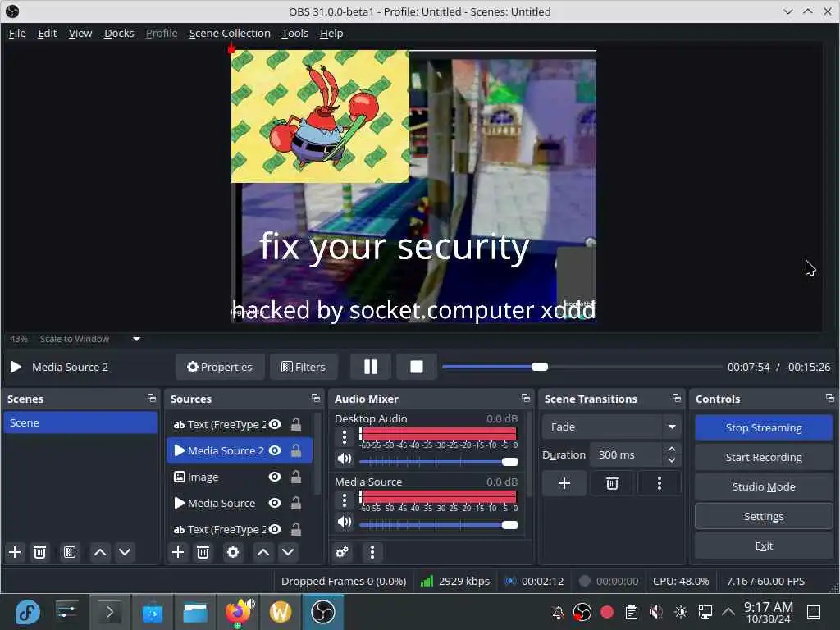Click the media playback seek slider
This screenshot has height=630, width=840.
pos(582,367)
